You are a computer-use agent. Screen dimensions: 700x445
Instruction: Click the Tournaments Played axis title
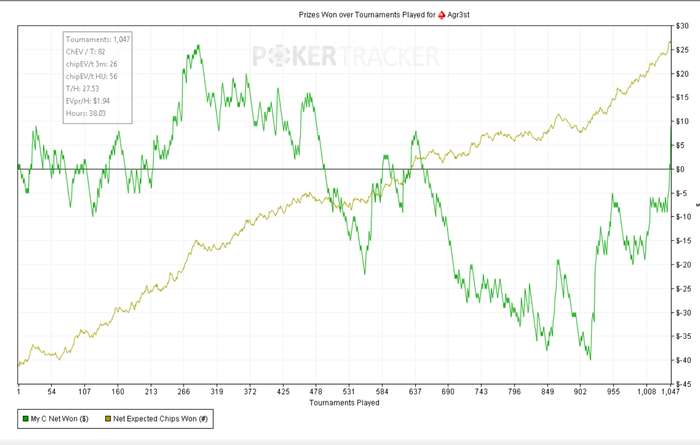pos(344,403)
